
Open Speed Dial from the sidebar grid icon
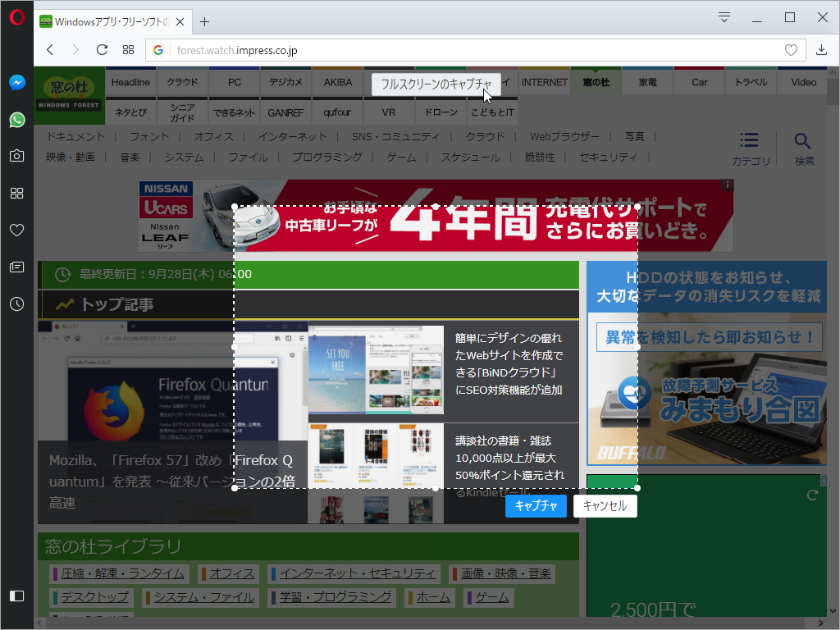pos(16,194)
